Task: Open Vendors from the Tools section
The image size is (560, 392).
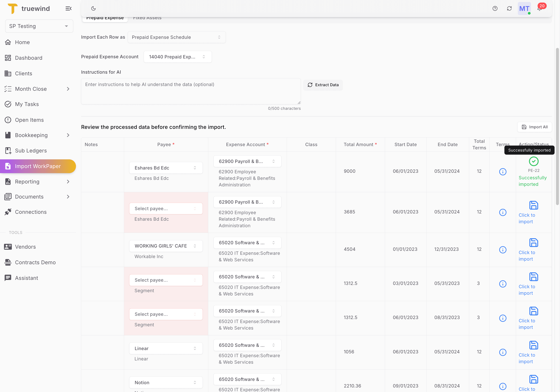Action: pyautogui.click(x=25, y=247)
